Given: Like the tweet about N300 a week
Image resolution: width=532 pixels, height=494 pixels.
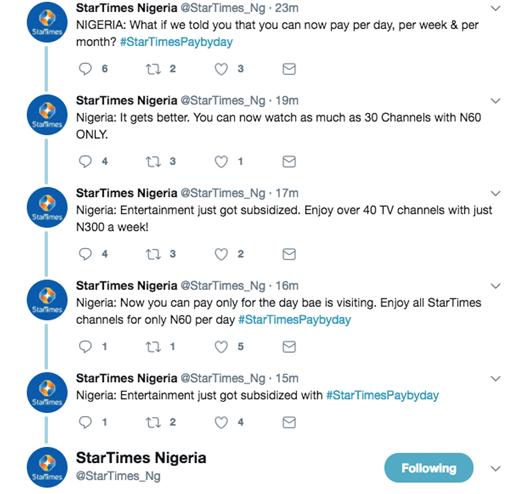Looking at the screenshot, I should (x=221, y=254).
